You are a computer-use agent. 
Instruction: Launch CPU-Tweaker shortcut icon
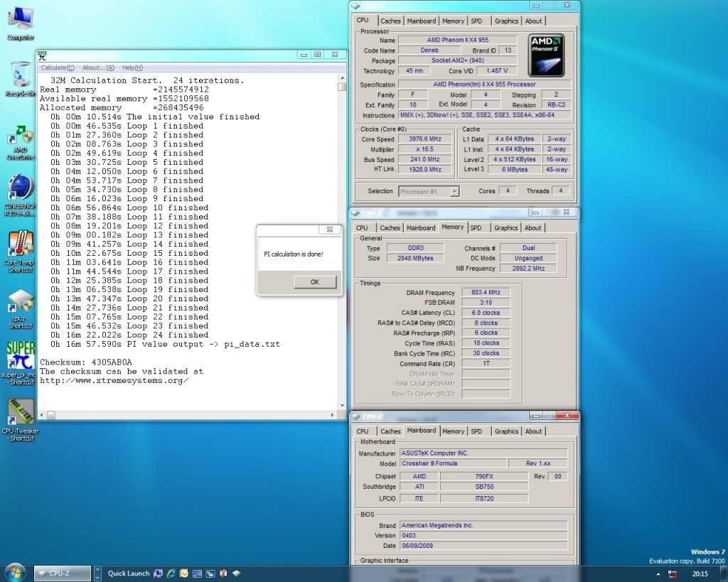coord(21,412)
